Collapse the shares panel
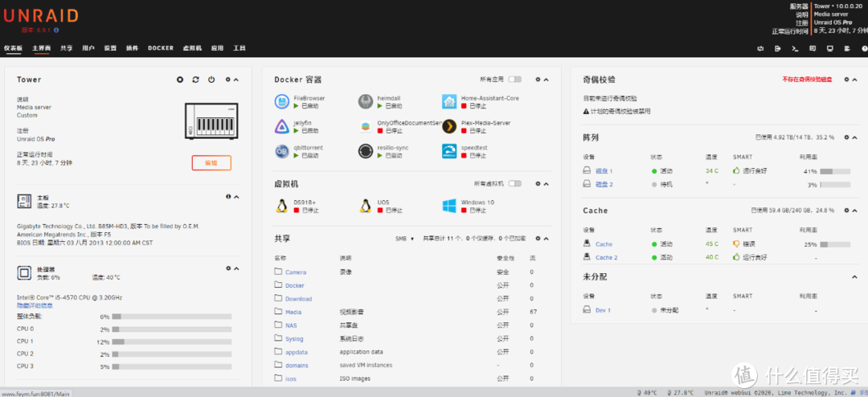Viewport: 868px width, 397px height. point(546,239)
